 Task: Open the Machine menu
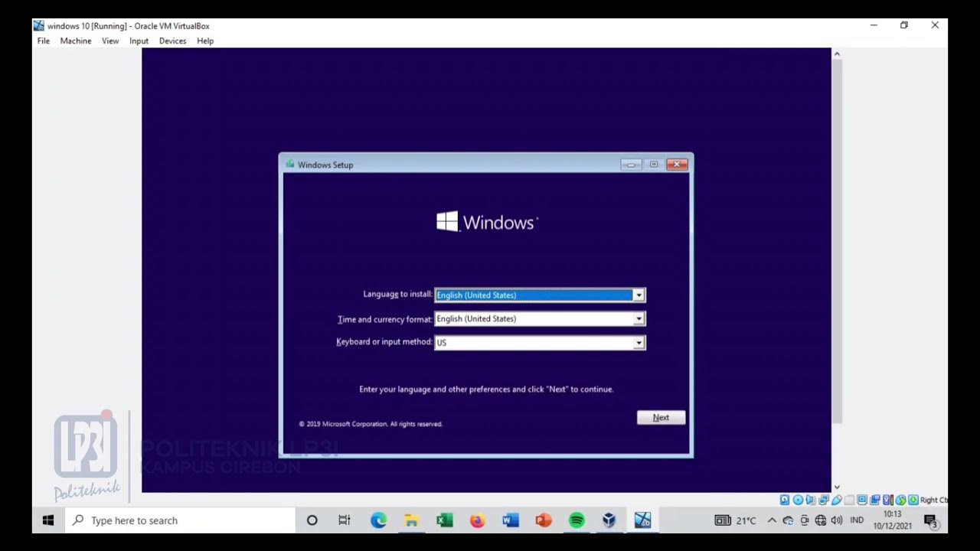coord(76,41)
